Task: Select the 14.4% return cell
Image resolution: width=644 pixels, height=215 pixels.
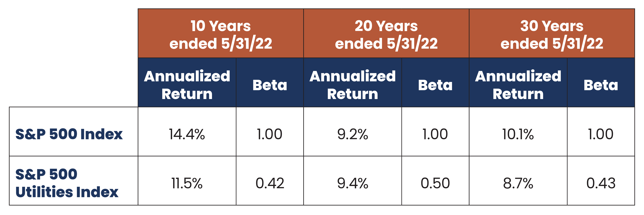Action: tap(187, 134)
